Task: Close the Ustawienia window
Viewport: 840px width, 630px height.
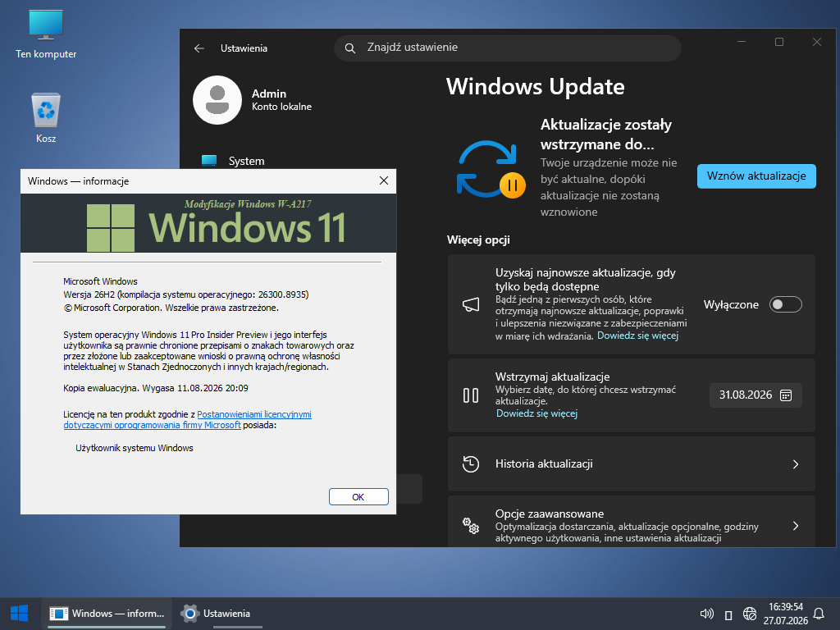Action: click(x=816, y=42)
